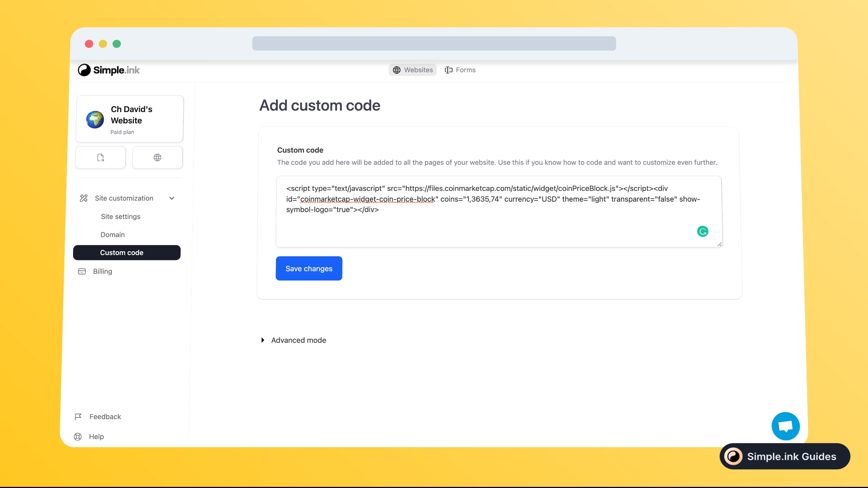Image resolution: width=868 pixels, height=488 pixels.
Task: Click the Ch David's Website globe avatar
Action: 95,120
